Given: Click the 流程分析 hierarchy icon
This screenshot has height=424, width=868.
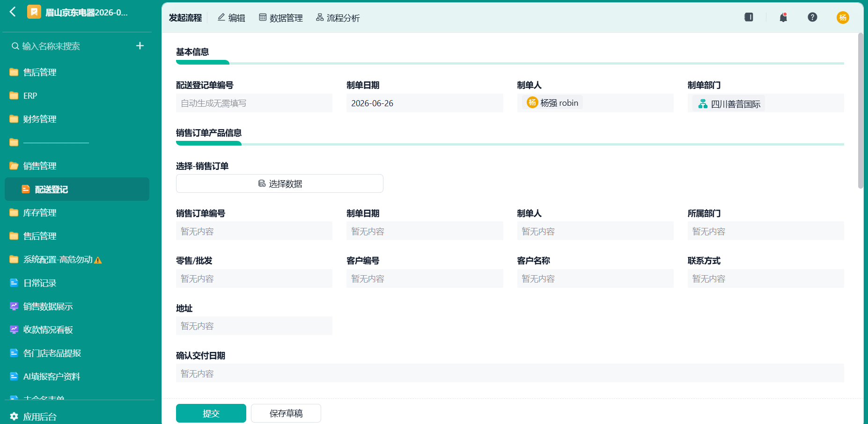Looking at the screenshot, I should [320, 17].
